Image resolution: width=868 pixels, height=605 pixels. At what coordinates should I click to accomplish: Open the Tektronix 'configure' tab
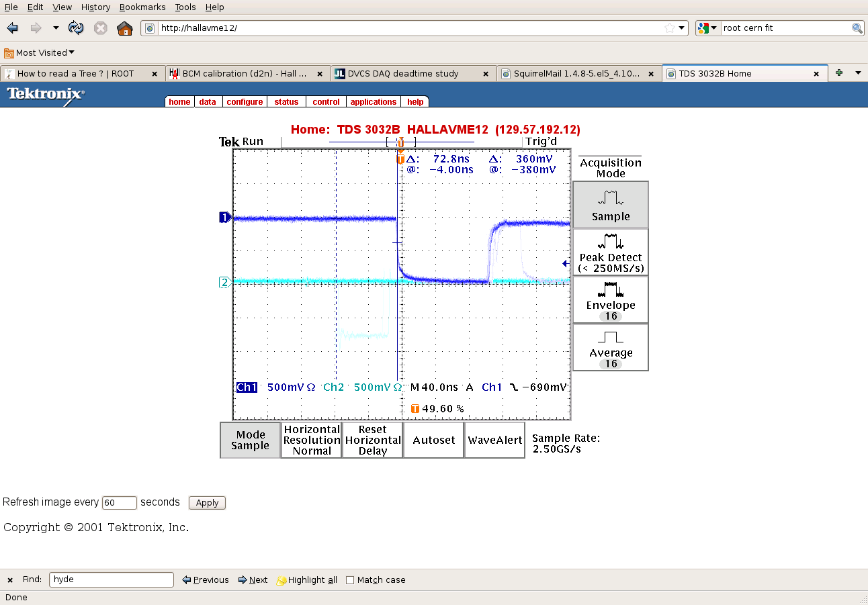pos(245,101)
